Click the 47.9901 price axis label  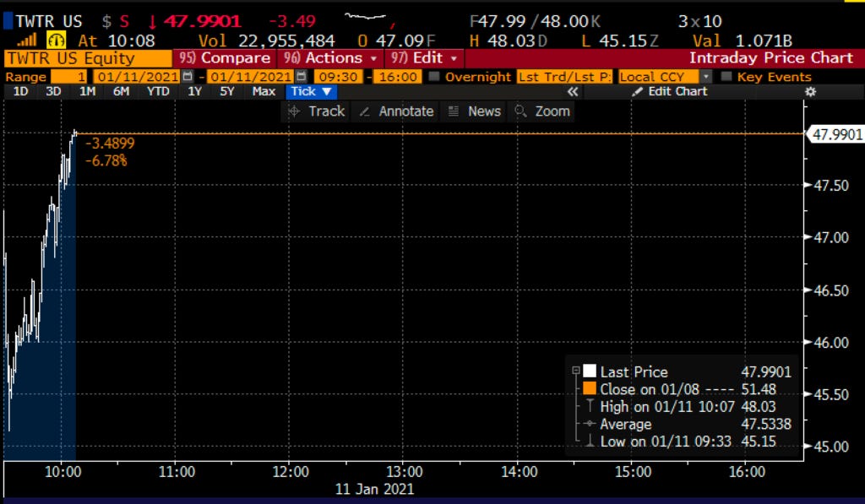(x=836, y=134)
